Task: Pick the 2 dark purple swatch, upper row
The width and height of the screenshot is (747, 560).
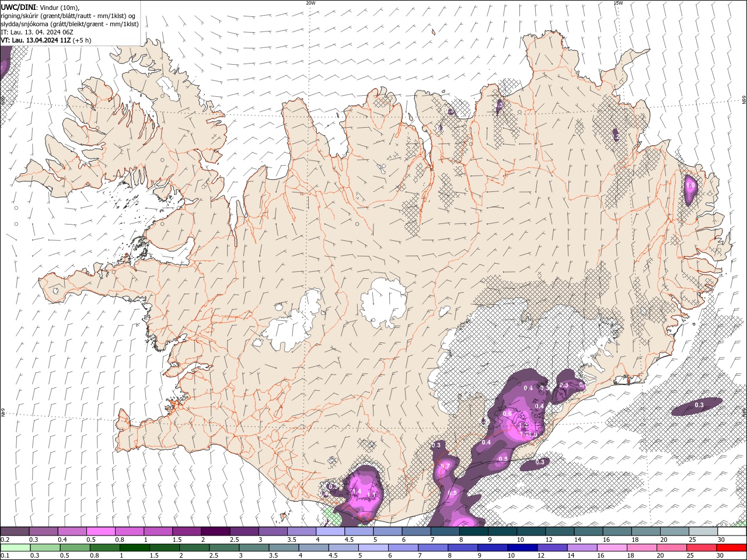Action: coord(215,531)
